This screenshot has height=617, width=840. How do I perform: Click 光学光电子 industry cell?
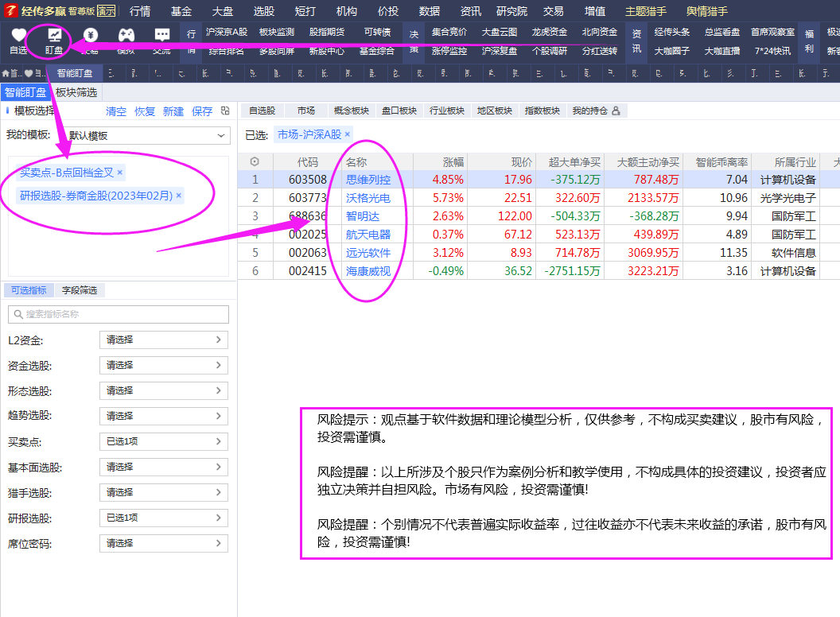coord(787,198)
